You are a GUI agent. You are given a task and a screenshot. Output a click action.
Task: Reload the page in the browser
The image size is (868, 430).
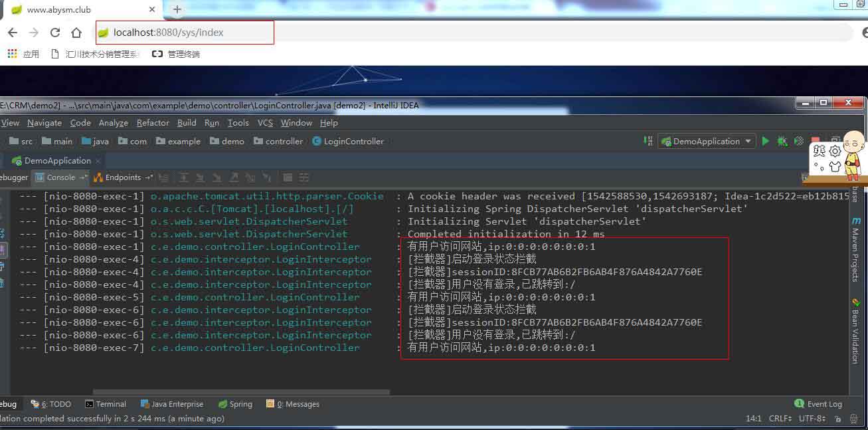pos(55,33)
